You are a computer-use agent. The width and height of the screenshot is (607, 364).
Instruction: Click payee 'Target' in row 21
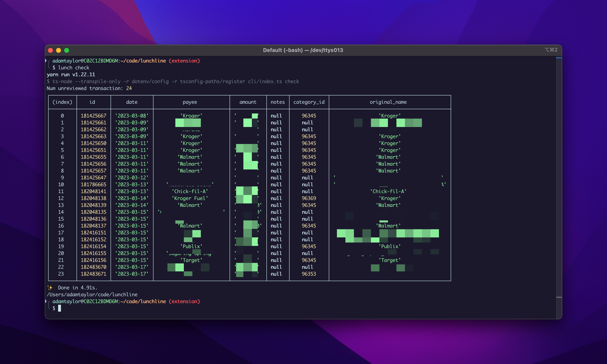(x=191, y=260)
